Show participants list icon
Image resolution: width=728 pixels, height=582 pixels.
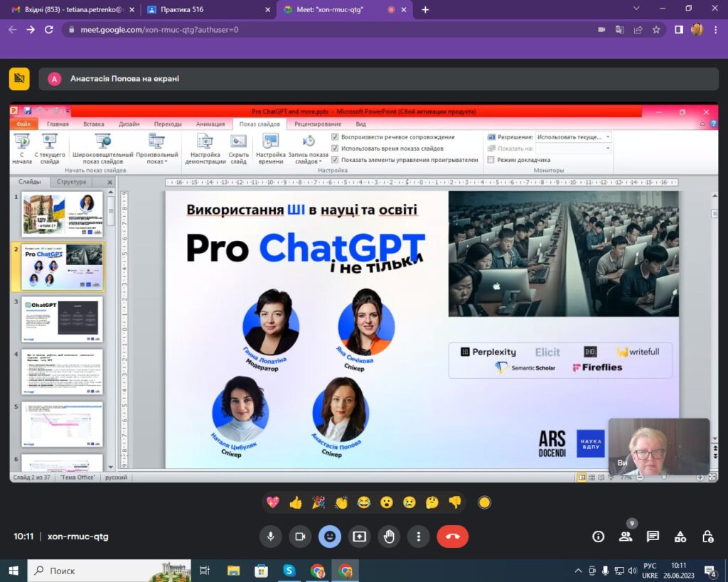tap(626, 537)
